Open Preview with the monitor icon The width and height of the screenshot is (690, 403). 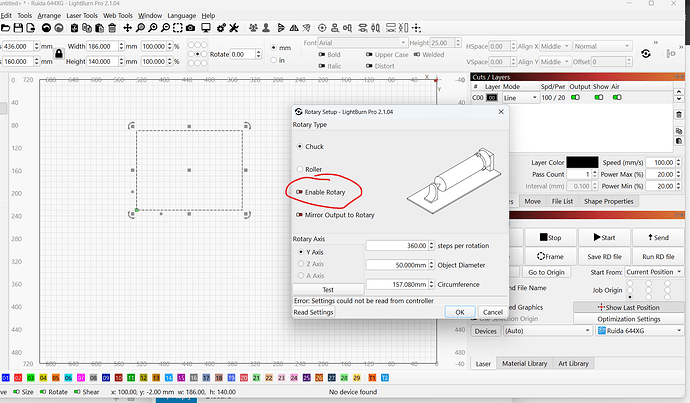206,28
